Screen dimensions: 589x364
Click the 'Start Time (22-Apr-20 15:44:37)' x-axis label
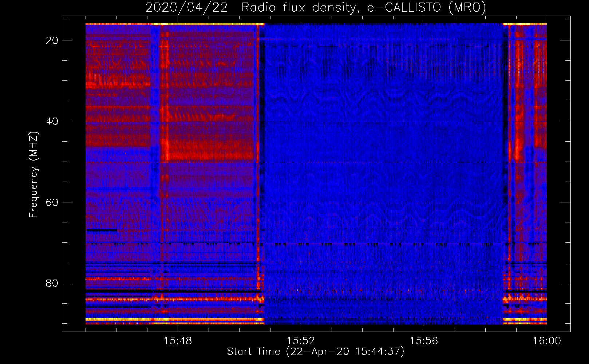(x=316, y=352)
